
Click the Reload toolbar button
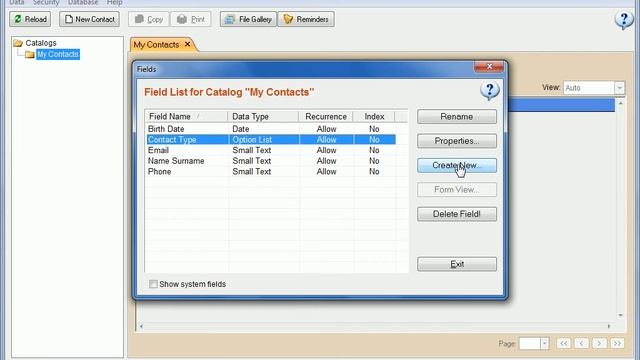coord(30,19)
